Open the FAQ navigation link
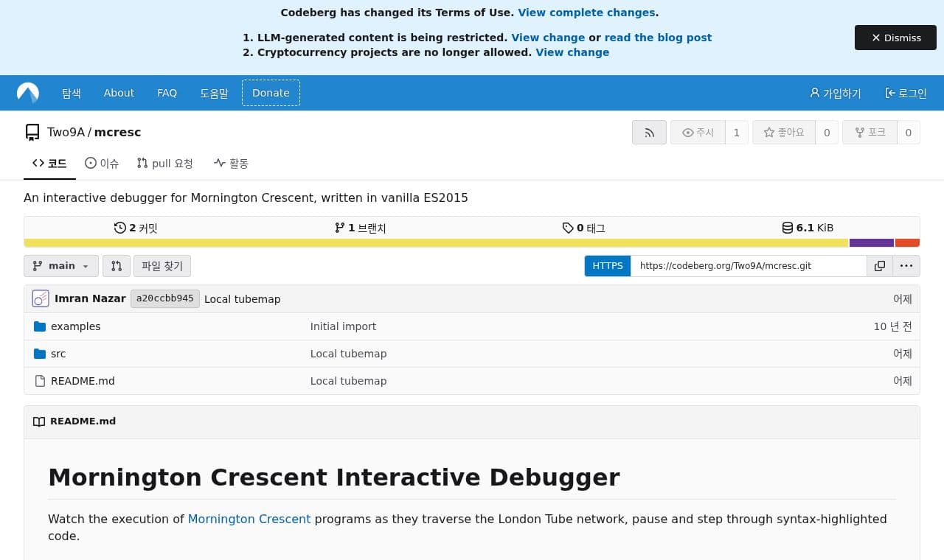 click(x=167, y=93)
